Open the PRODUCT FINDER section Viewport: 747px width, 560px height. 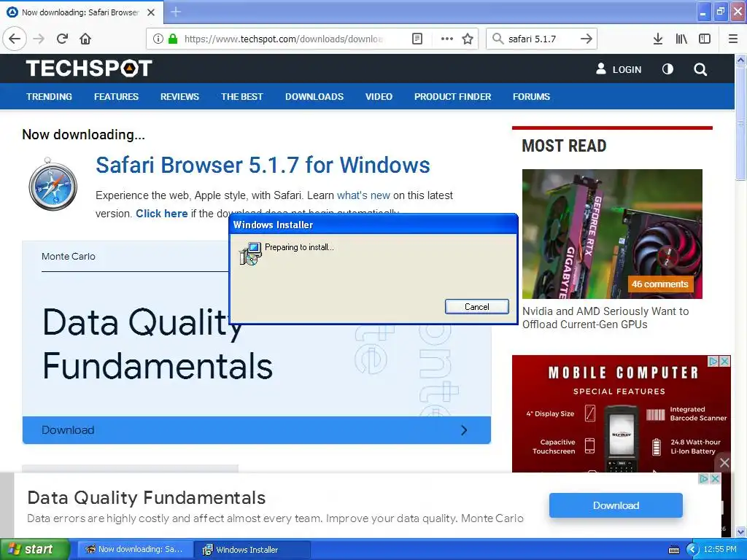pos(452,97)
